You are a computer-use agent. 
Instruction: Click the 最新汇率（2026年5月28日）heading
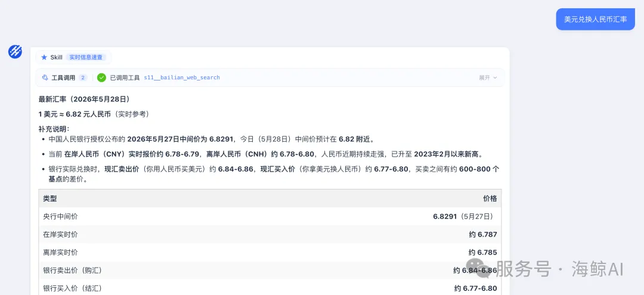84,100
